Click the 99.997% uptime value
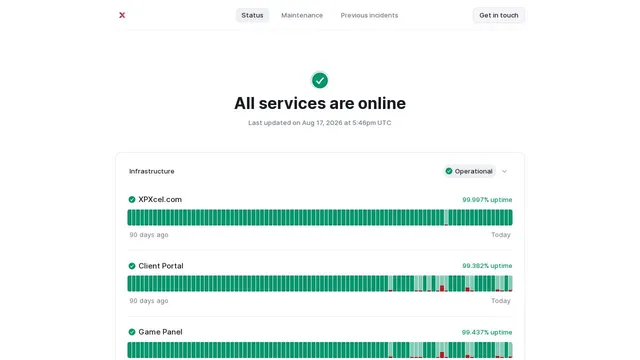 point(487,200)
